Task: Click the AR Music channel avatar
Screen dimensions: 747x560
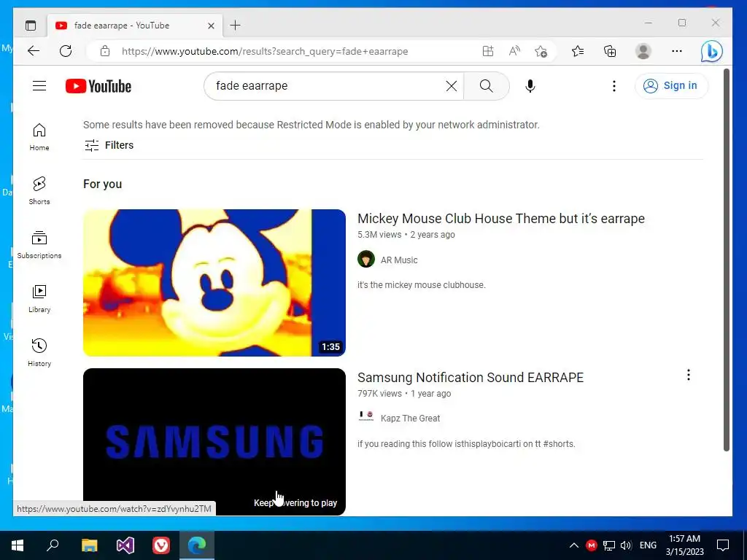Action: pyautogui.click(x=366, y=260)
